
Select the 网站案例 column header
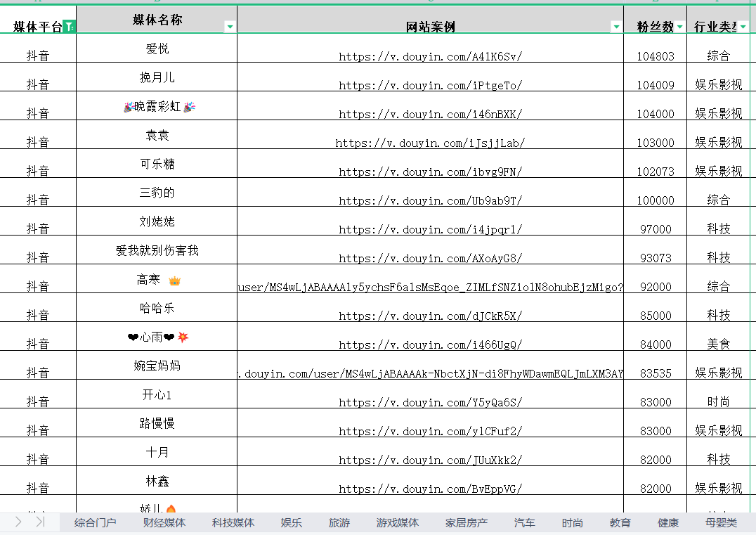pos(430,27)
